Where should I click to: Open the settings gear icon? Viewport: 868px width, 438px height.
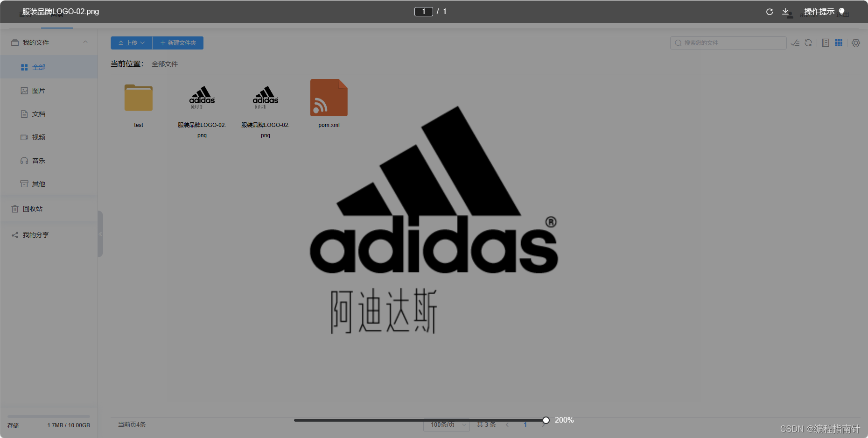pyautogui.click(x=856, y=43)
